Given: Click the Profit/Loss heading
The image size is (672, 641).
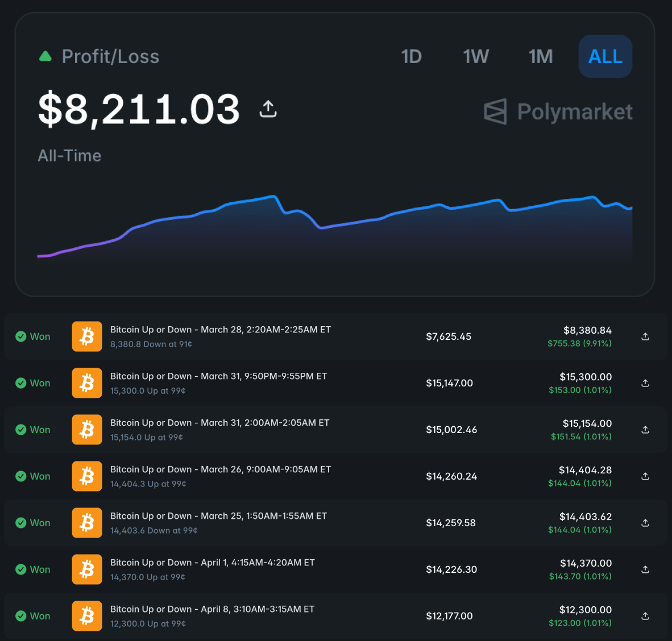Looking at the screenshot, I should click(x=111, y=56).
